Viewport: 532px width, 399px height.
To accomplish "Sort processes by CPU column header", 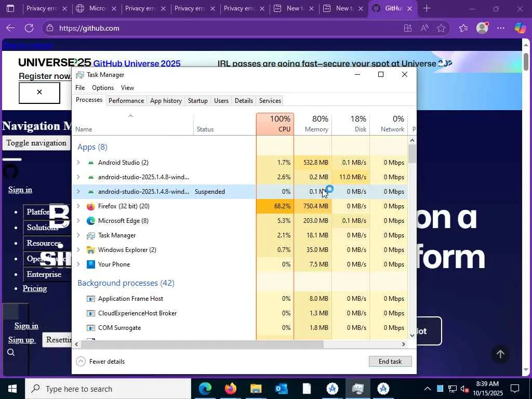I will (275, 124).
